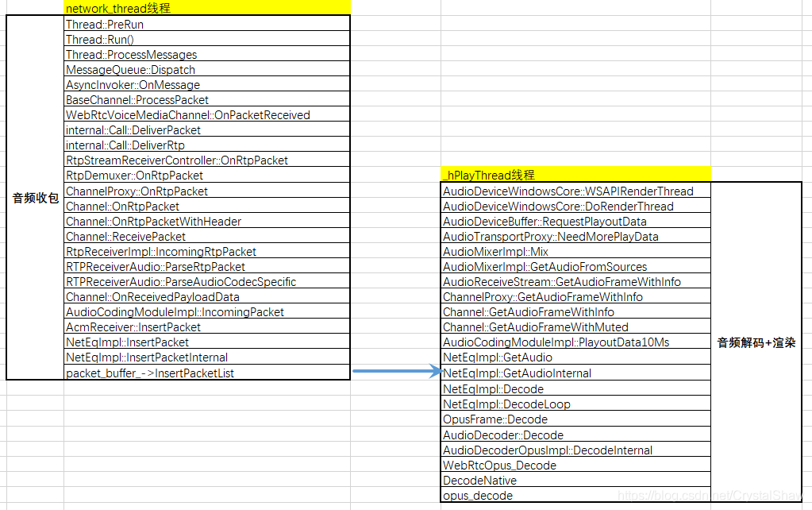Select the merged 音频解码+渲染 label cell
This screenshot has height=510, width=812.
click(x=756, y=342)
